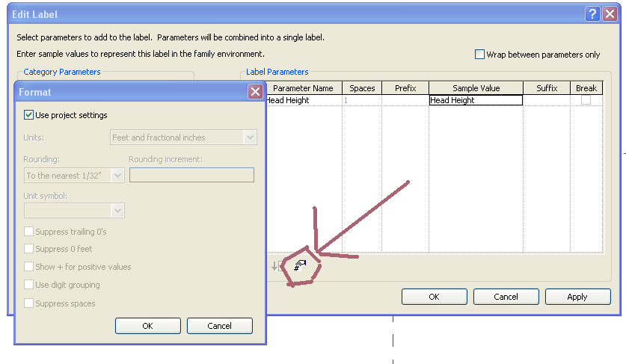Click the units format icon below the label table
Viewport: 626px width, 364px height.
pyautogui.click(x=300, y=265)
